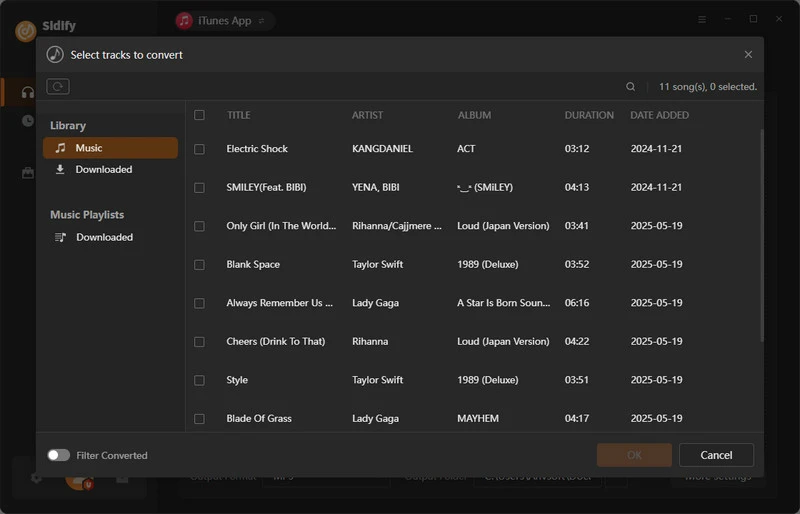This screenshot has height=514, width=800.
Task: Check the box for Blade Of Grass
Action: coord(199,419)
